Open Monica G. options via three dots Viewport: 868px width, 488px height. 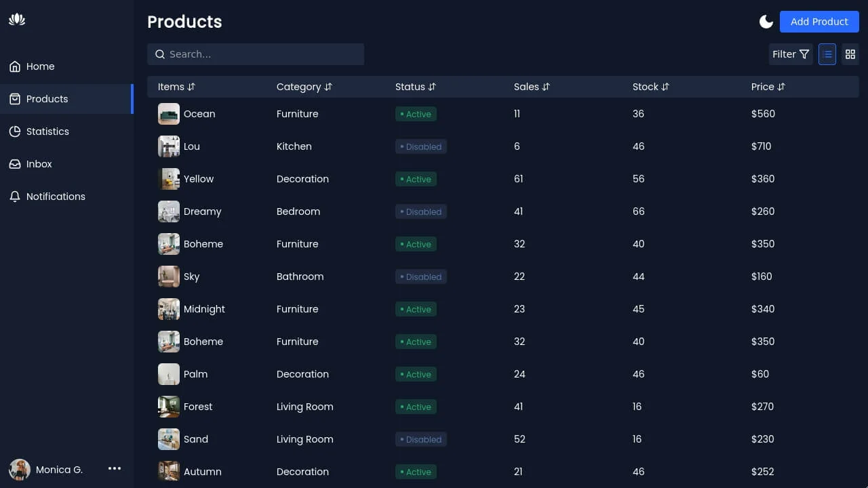[x=115, y=468]
